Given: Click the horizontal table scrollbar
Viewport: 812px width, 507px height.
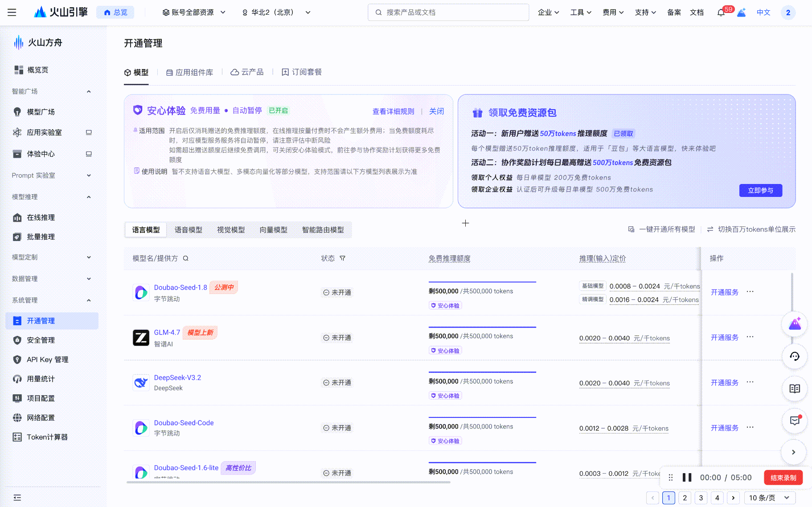Looking at the screenshot, I should 288,482.
